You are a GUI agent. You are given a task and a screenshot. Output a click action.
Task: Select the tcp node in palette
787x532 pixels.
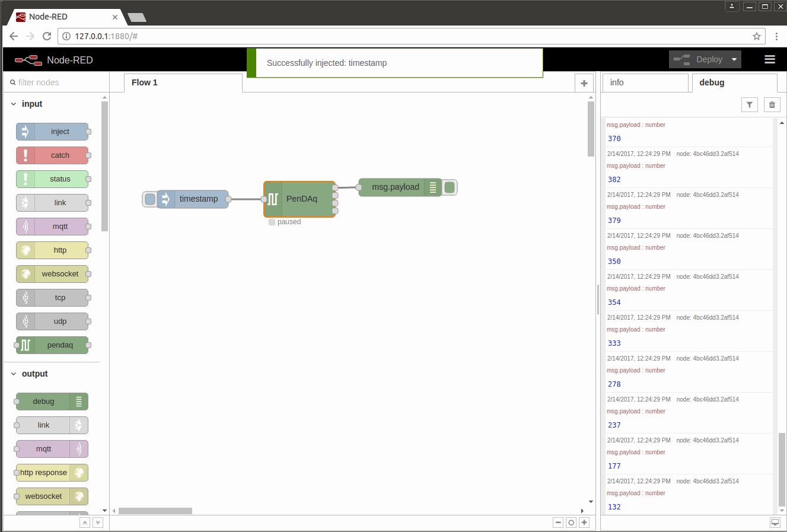(52, 298)
